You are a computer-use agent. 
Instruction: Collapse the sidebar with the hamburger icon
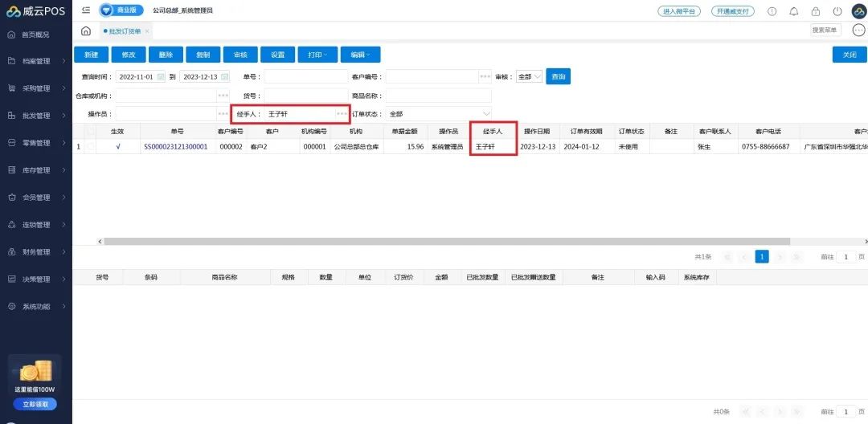pos(86,10)
